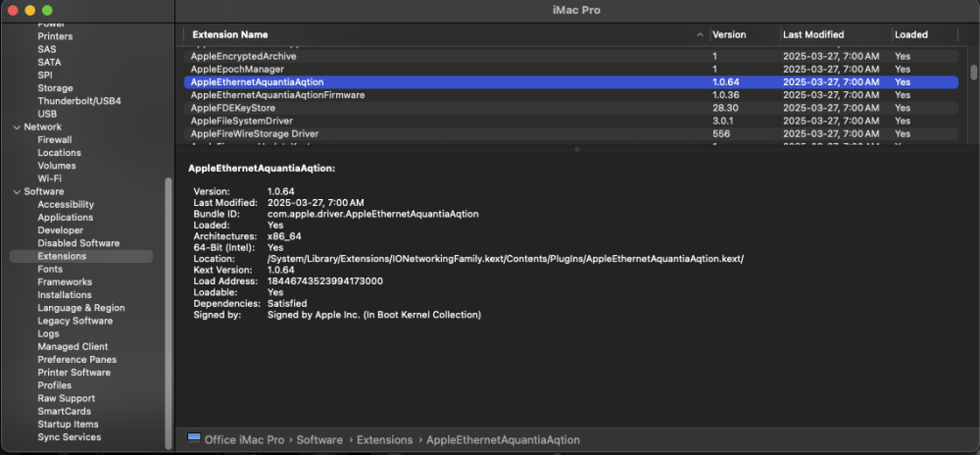980x455 pixels.
Task: Select Startup Items in sidebar
Action: click(x=69, y=424)
